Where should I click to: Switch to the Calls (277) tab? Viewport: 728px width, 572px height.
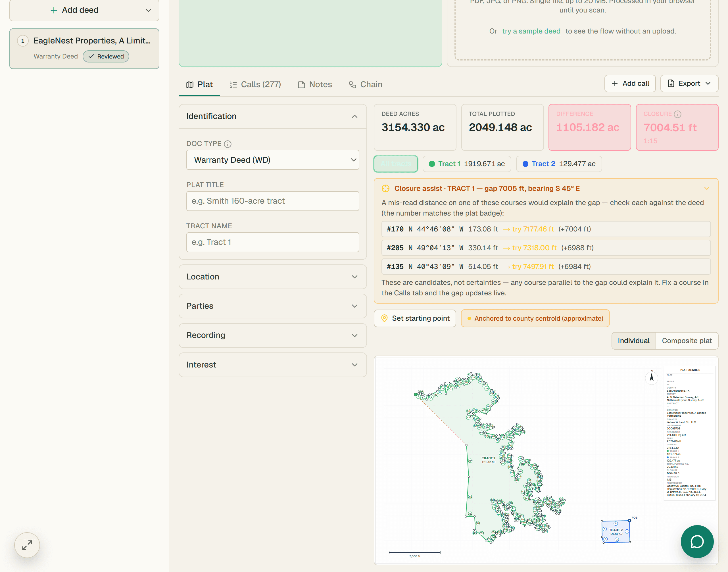point(255,85)
